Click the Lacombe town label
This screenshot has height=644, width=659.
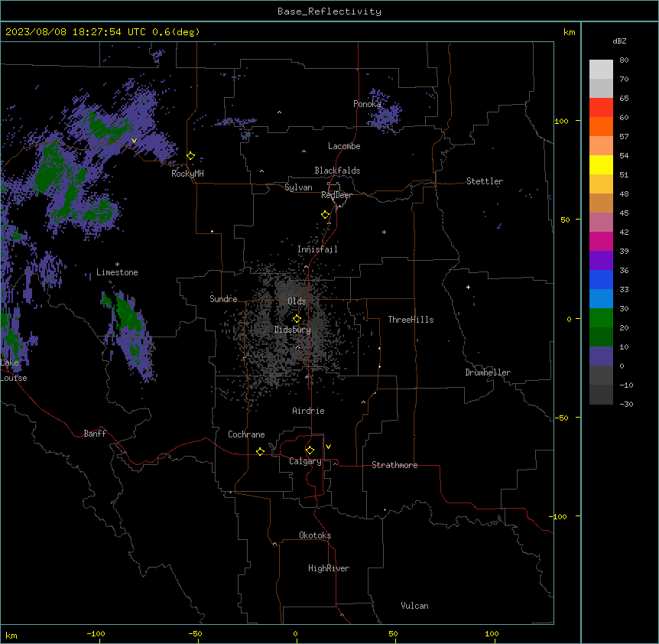click(344, 146)
